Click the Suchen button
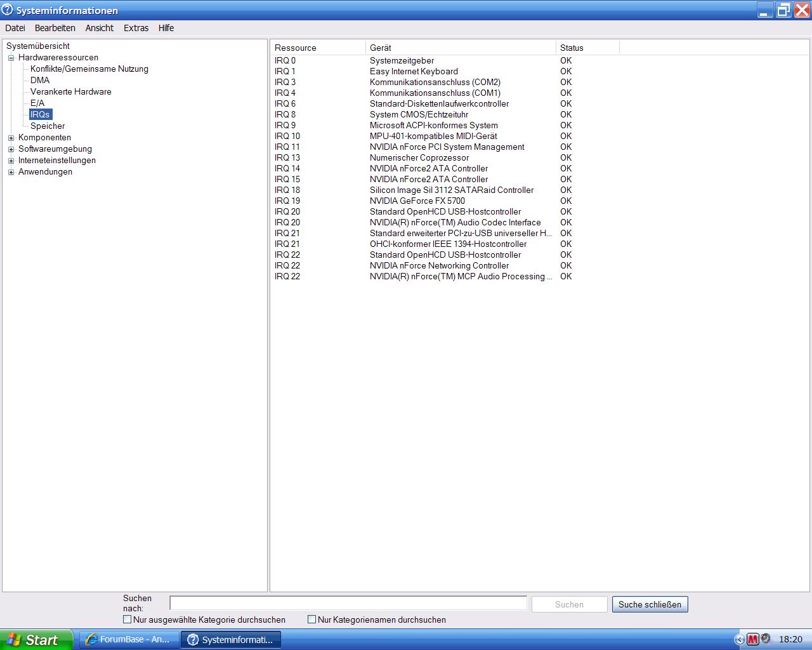The height and width of the screenshot is (650, 812). click(x=569, y=604)
